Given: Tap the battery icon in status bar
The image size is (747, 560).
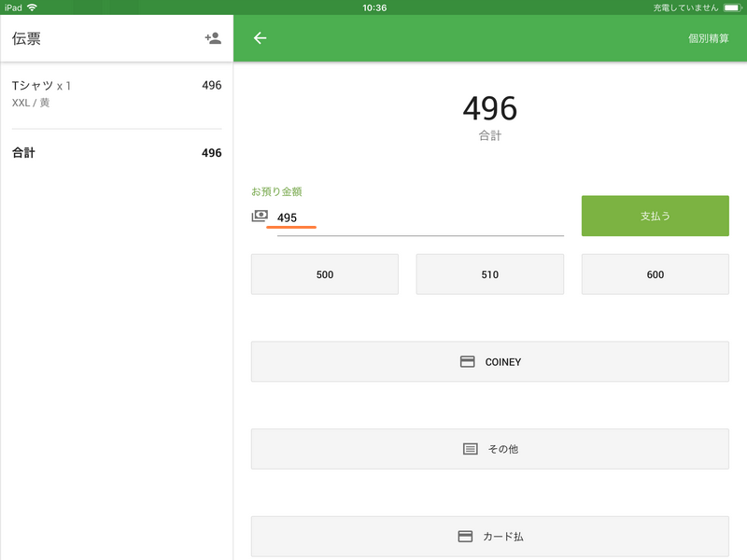Looking at the screenshot, I should pyautogui.click(x=731, y=7).
